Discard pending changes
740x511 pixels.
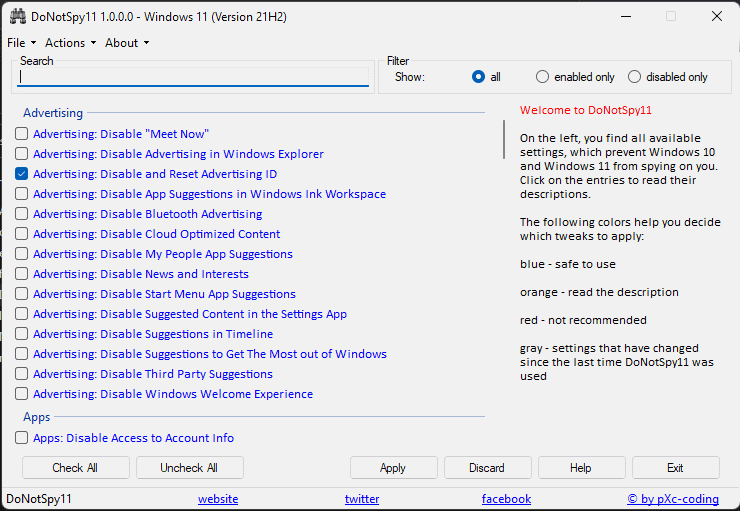click(488, 468)
